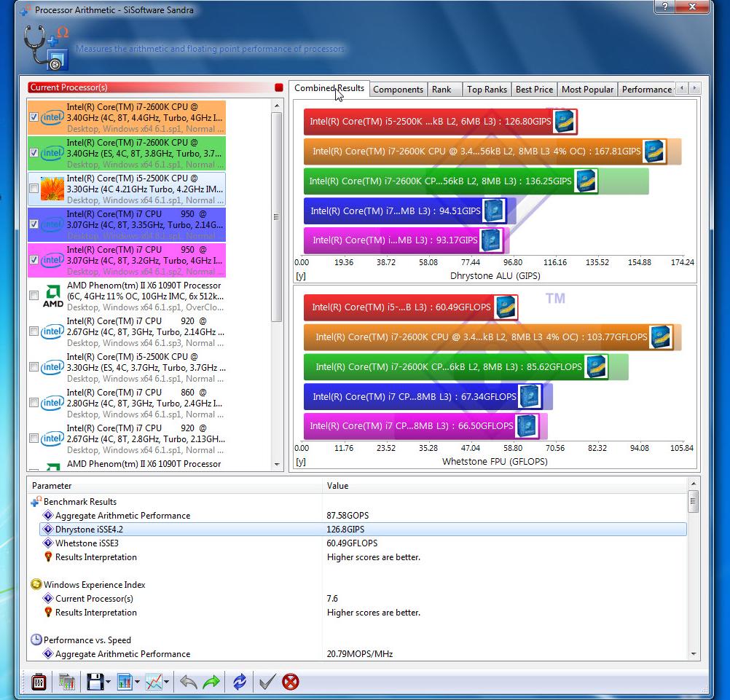Click the green forward arrow icon

pos(211,683)
